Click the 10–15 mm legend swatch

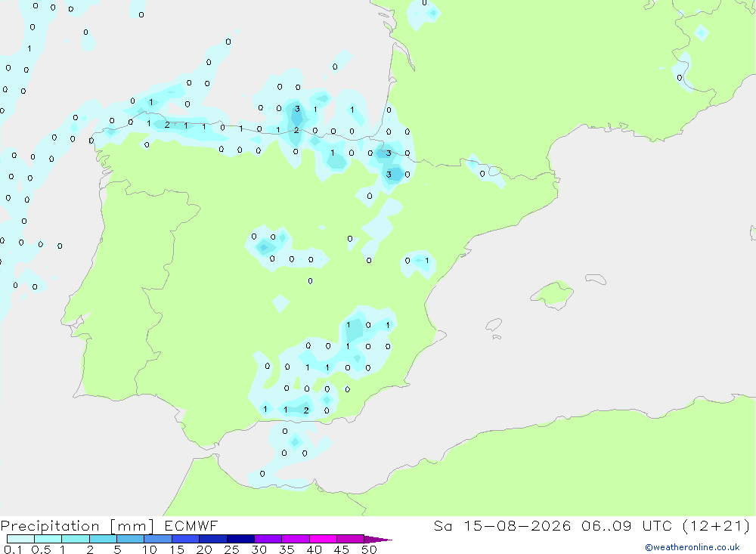(158, 539)
